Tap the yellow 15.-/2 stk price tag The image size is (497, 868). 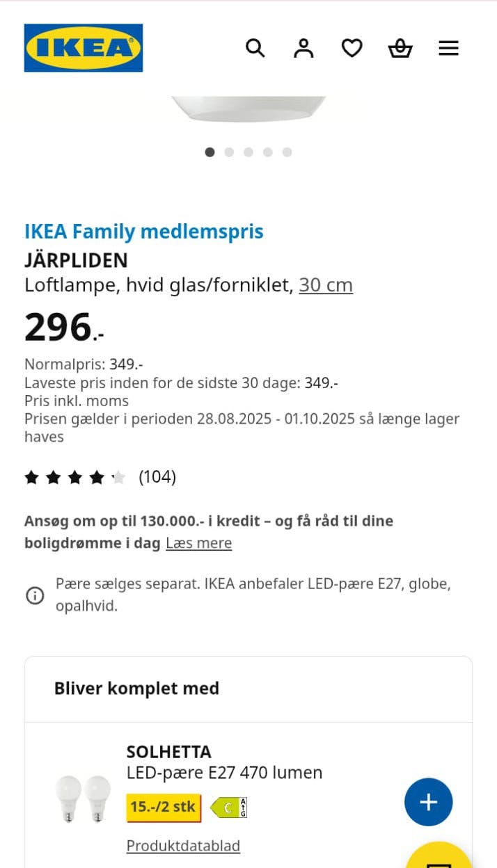162,807
